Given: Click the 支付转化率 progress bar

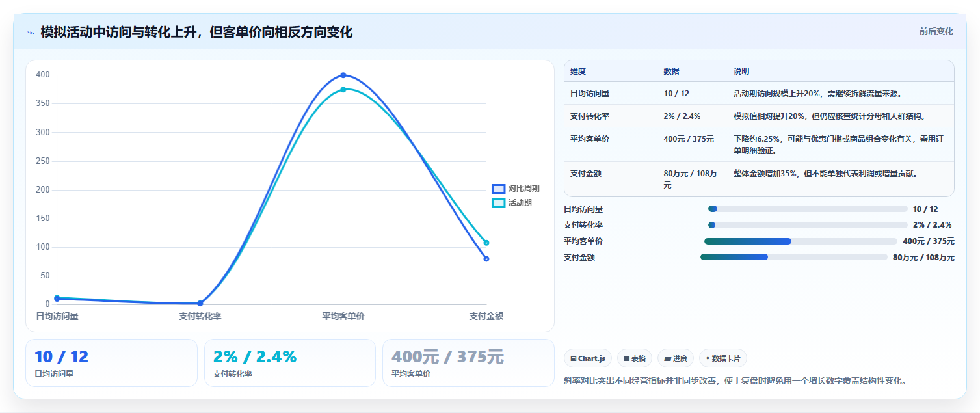Looking at the screenshot, I should point(807,225).
